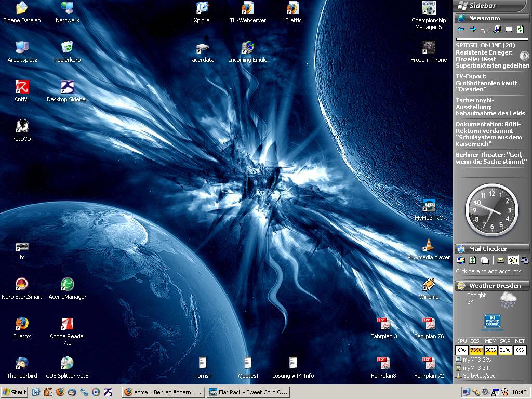Open the Xplorer shortcut
Viewport: 532px width, 399px height.
click(203, 12)
